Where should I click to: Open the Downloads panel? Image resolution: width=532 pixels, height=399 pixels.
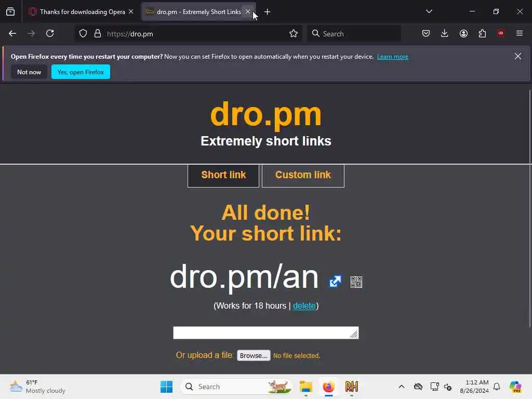(x=445, y=33)
